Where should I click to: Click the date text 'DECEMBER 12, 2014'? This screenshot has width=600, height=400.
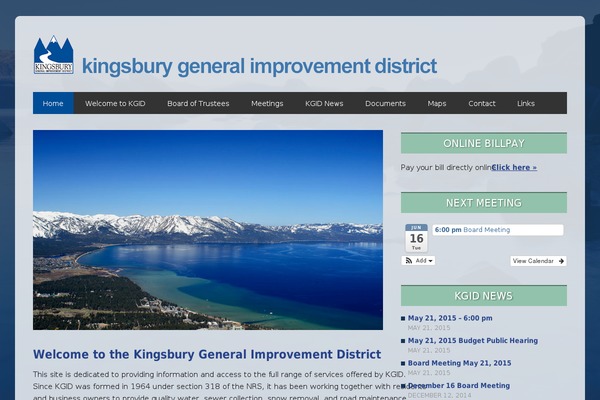(439, 395)
